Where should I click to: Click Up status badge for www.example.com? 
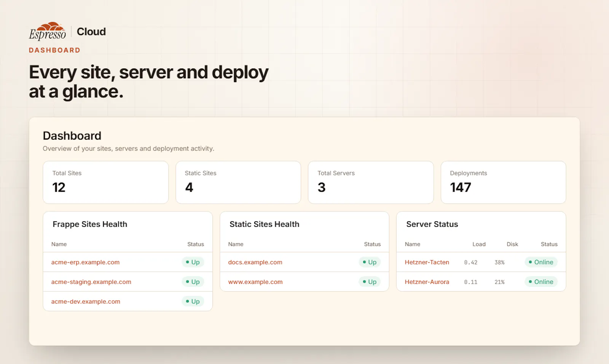(x=370, y=282)
